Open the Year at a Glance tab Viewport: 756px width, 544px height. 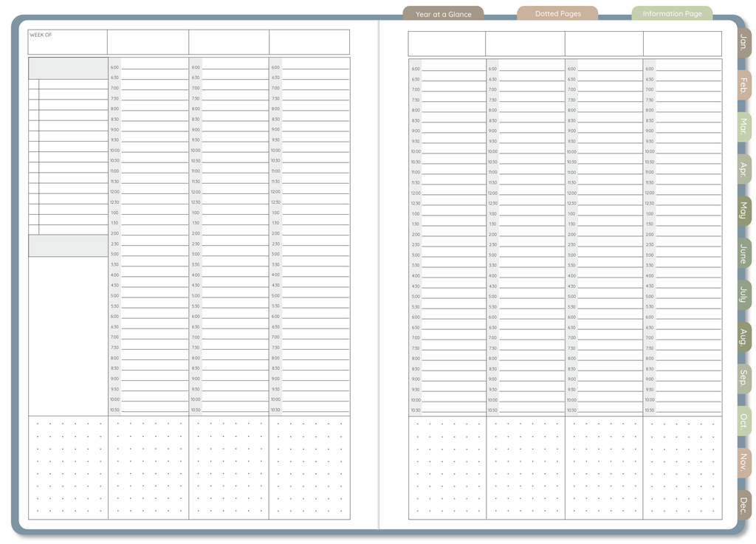pyautogui.click(x=443, y=13)
